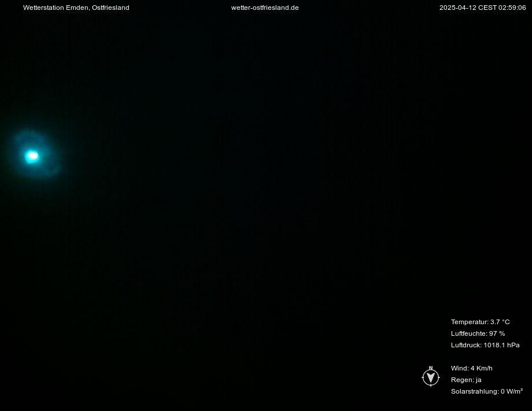Image resolution: width=532 pixels, height=411 pixels.
Task: Click the bright cyan light in the image
Action: tap(32, 156)
